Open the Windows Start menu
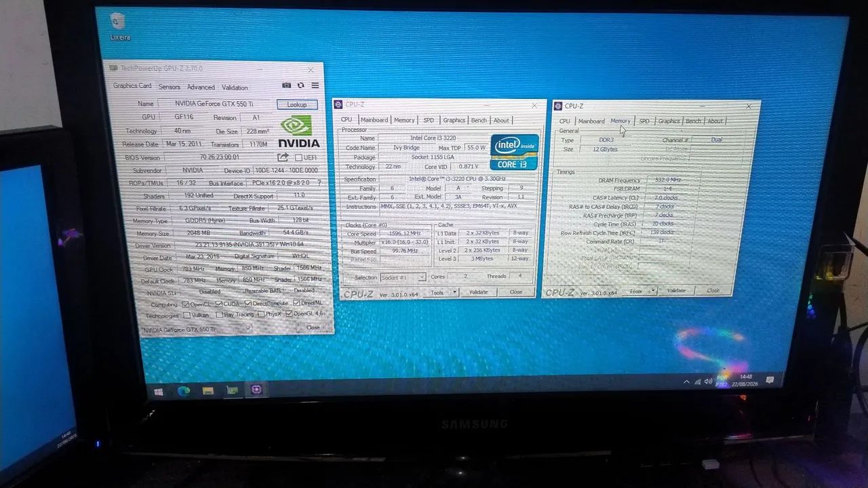868x488 pixels. [159, 391]
